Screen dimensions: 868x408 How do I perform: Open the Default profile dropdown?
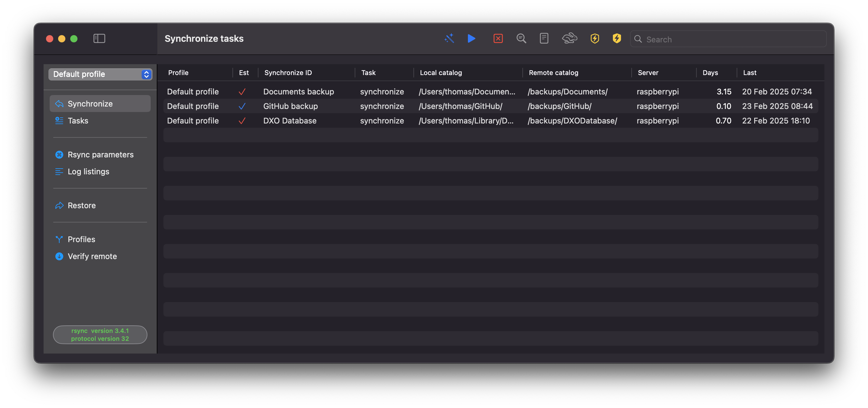(x=100, y=74)
